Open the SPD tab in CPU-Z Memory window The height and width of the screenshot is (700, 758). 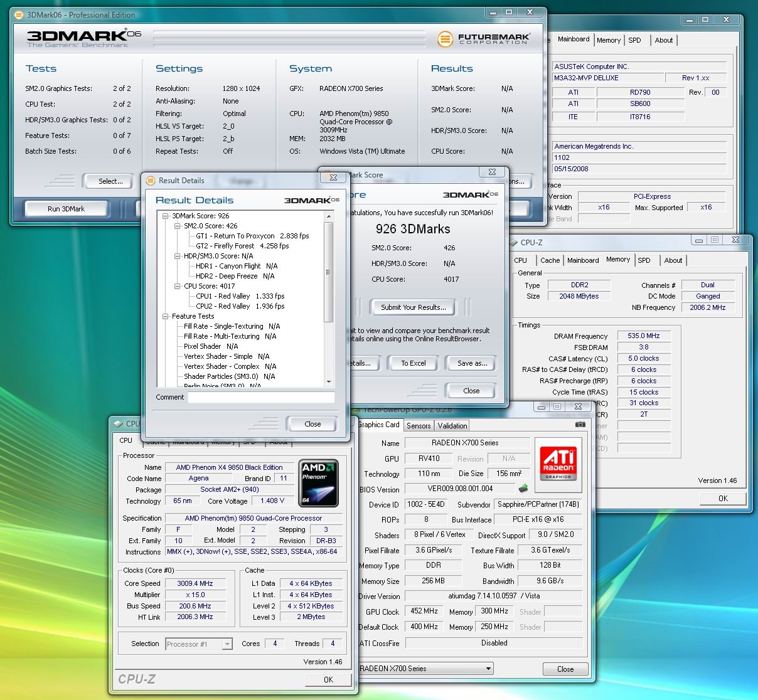point(644,260)
